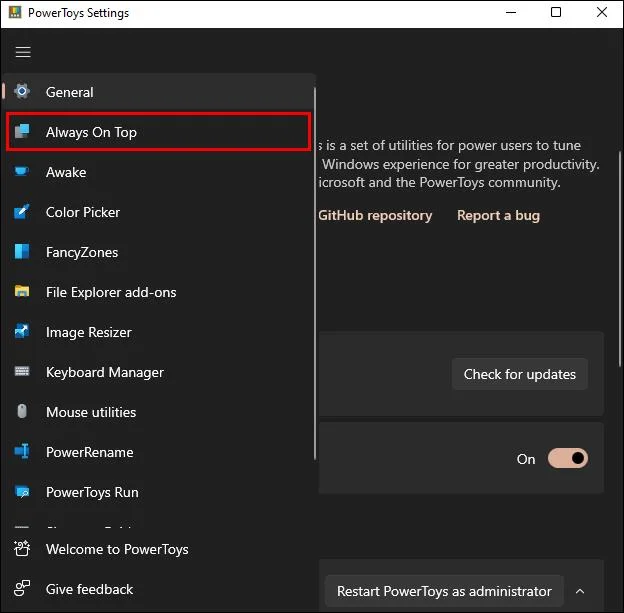
Task: Maximize the PowerToys Settings window
Action: point(556,12)
